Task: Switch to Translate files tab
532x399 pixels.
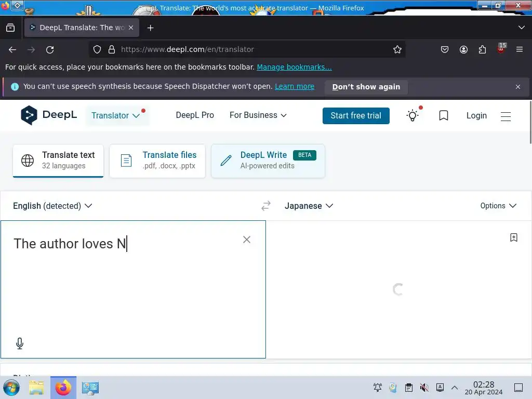Action: (157, 161)
